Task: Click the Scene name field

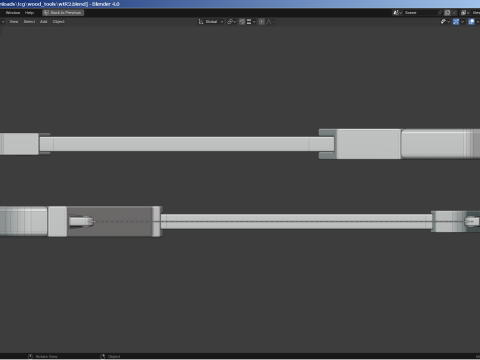Action: pos(420,13)
